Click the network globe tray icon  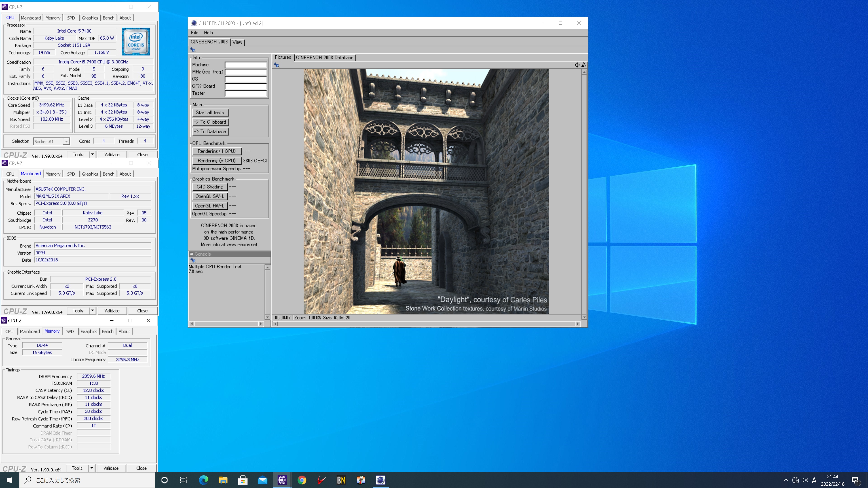[x=795, y=480]
